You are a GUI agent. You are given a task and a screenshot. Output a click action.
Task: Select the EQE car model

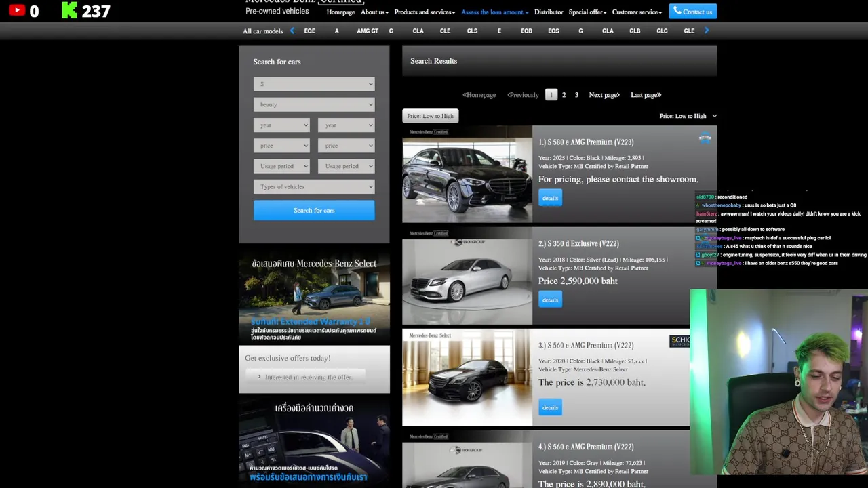coord(310,31)
